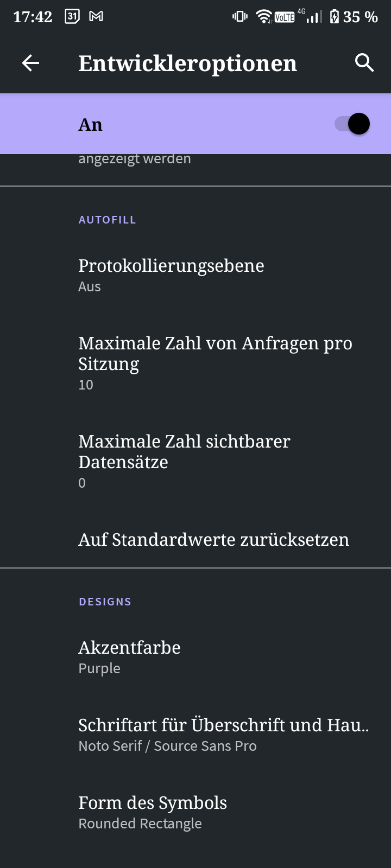Turn off the developer options switch

[x=352, y=124]
